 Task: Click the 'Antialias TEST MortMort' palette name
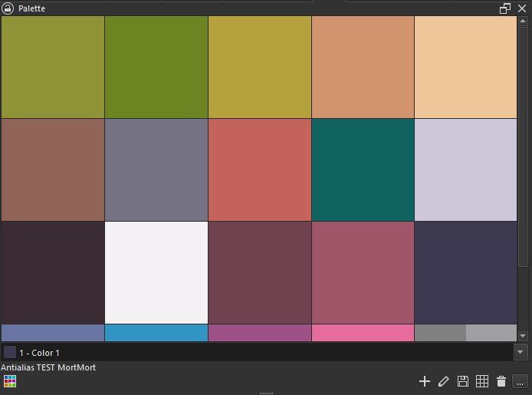(x=48, y=367)
